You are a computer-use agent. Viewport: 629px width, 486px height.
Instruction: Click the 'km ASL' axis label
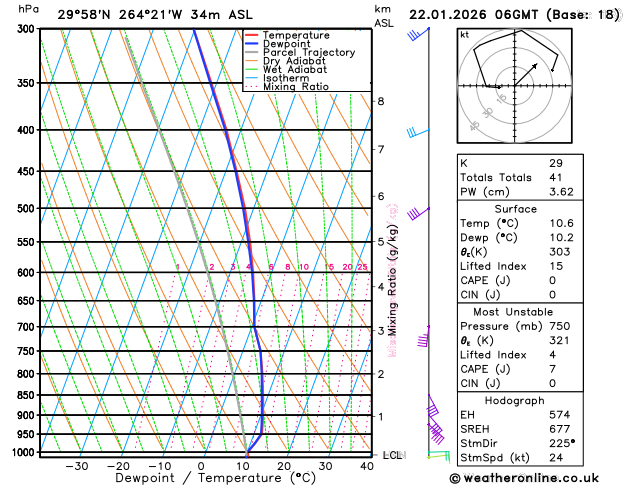(x=383, y=16)
